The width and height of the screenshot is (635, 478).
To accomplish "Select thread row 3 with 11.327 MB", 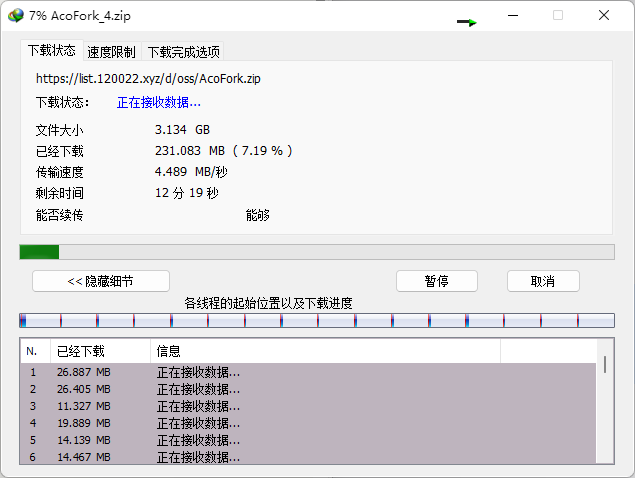I will (200, 406).
